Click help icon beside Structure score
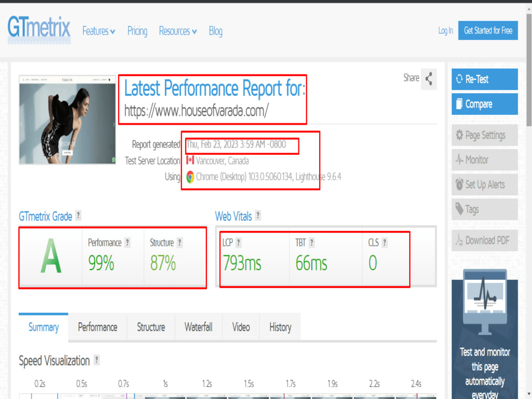This screenshot has height=399, width=532. [x=180, y=242]
